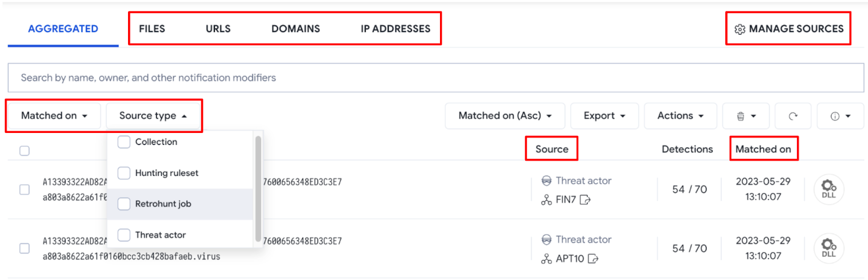868x280 pixels.
Task: Click the trash delete icon dropdown
Action: tap(746, 116)
